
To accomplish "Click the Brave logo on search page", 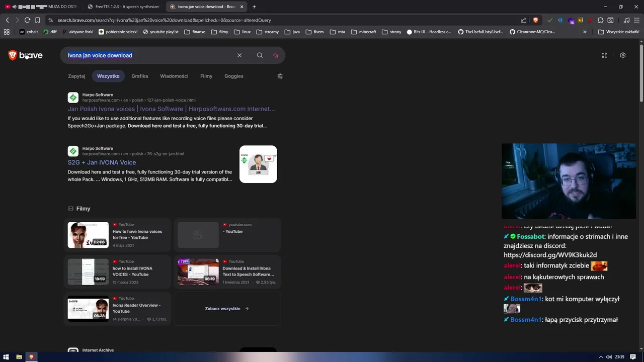I will [x=26, y=55].
